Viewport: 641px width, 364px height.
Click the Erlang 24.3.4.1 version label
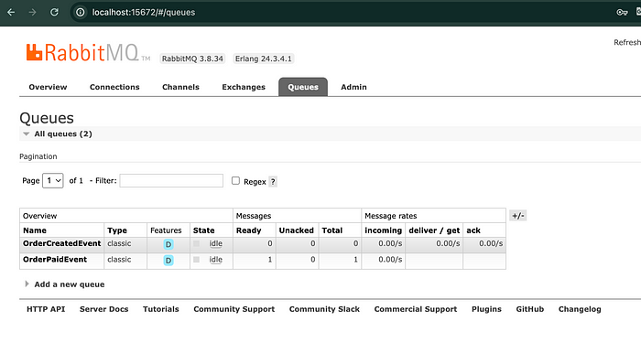coord(264,59)
